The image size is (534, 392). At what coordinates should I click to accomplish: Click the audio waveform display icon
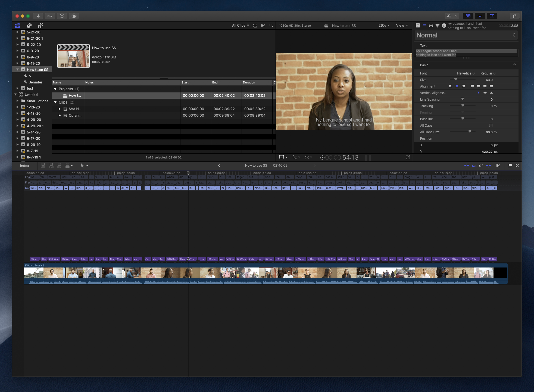[x=473, y=166]
